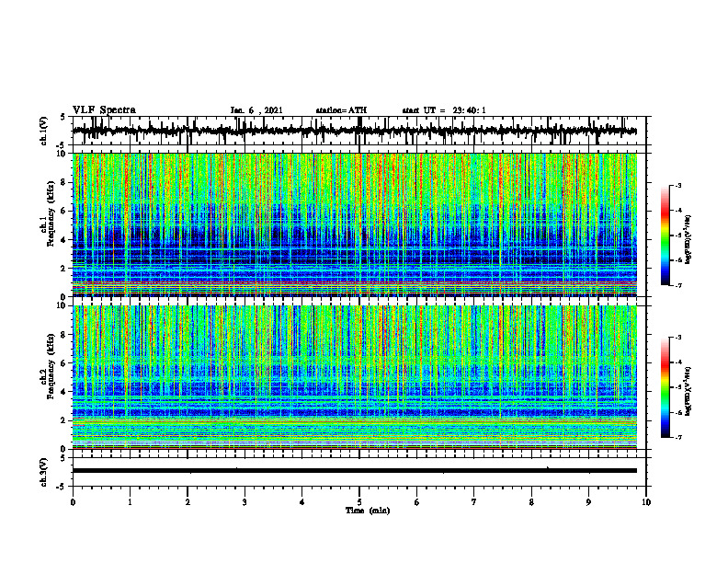
Task: Click time axis tick label "7"
Action: tap(474, 502)
